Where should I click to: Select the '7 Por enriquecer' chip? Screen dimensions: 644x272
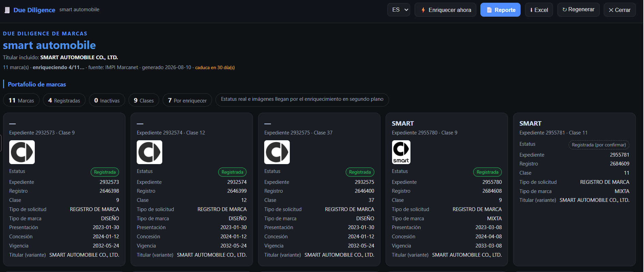(x=188, y=100)
